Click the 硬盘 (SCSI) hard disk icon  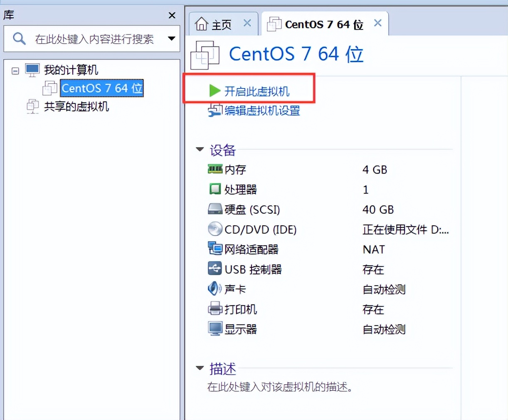215,209
